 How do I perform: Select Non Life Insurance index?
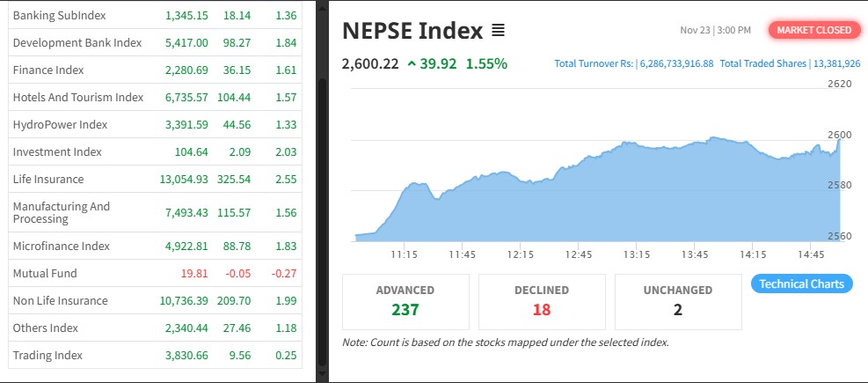coord(60,300)
